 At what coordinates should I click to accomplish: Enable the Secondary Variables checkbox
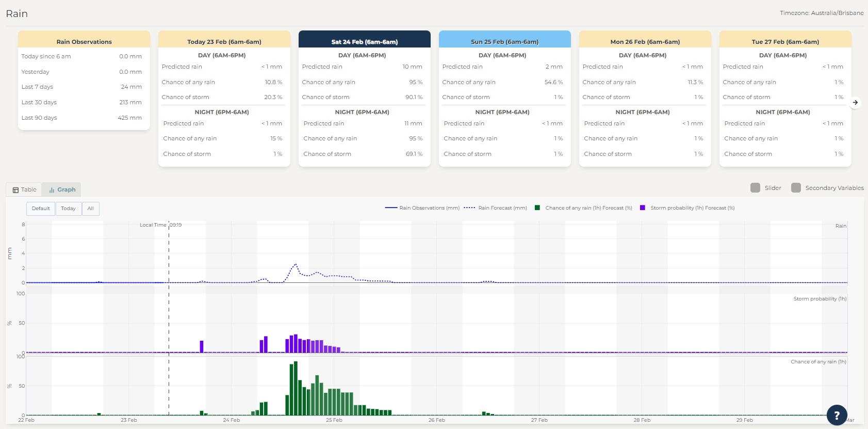tap(796, 188)
